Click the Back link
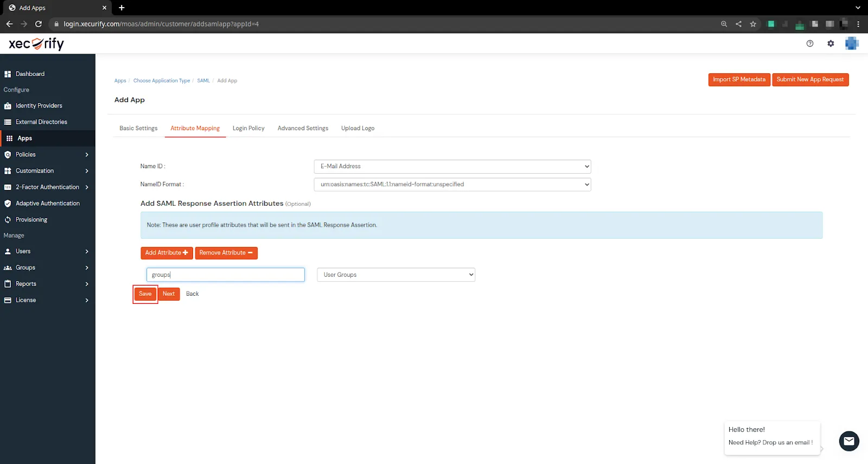This screenshot has width=868, height=464. 193,294
